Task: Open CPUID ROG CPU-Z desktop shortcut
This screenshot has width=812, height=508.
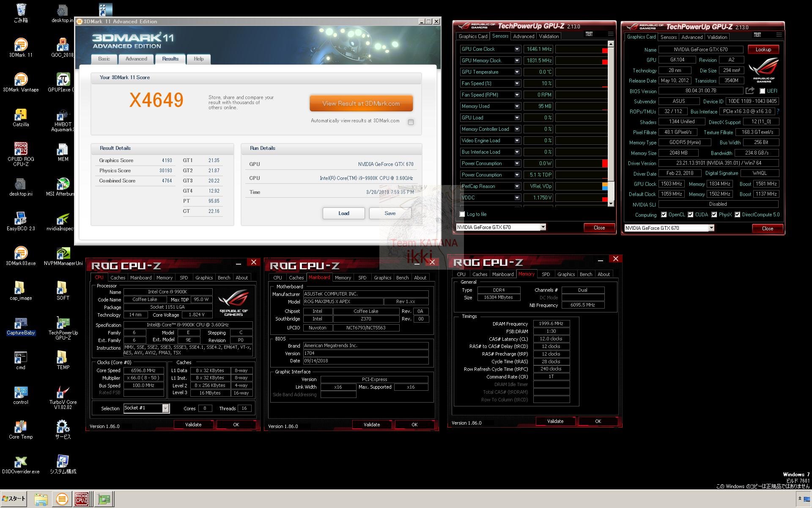Action: [21, 154]
